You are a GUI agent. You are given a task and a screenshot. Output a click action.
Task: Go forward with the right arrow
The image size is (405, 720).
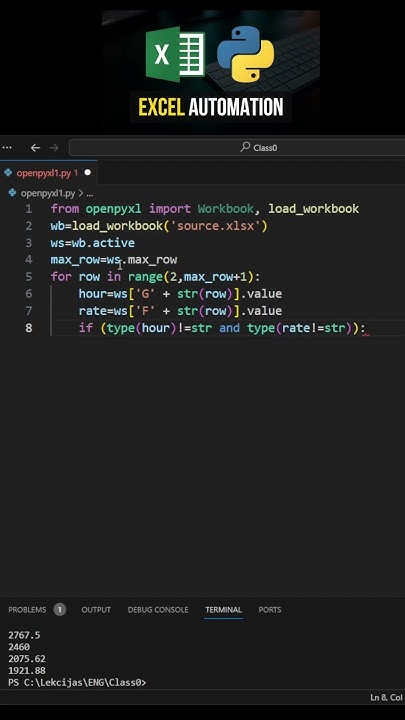[x=54, y=148]
